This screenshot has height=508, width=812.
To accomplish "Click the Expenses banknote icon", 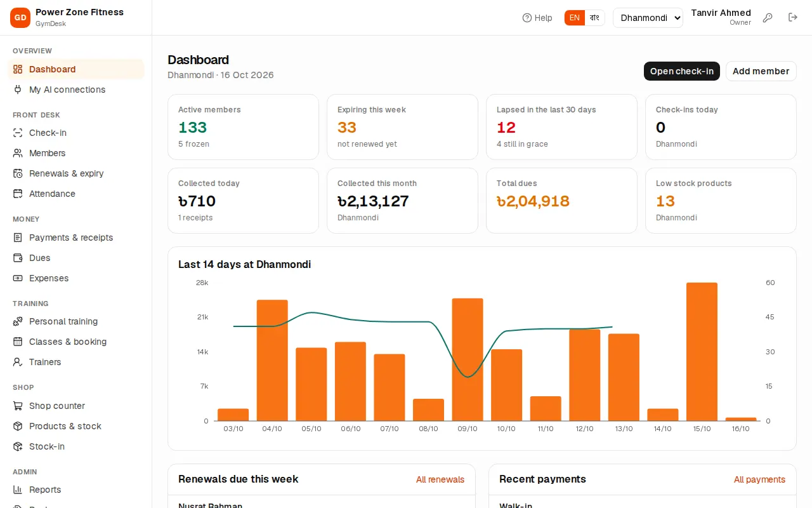I will (18, 278).
